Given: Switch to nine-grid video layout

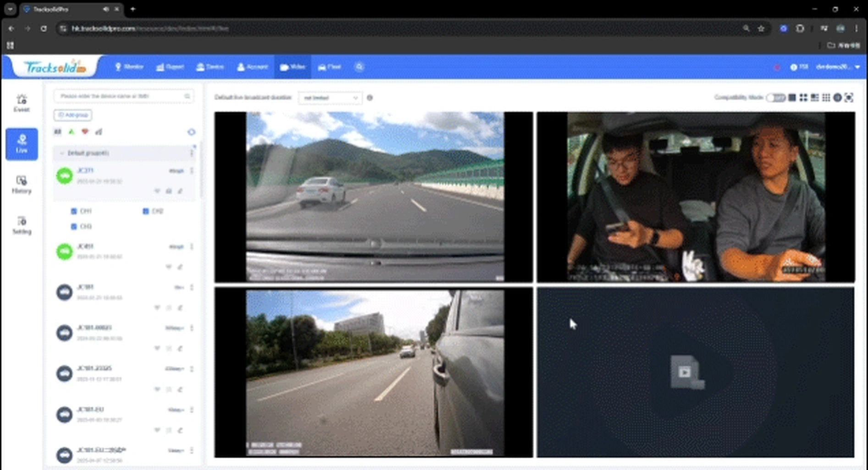Looking at the screenshot, I should [x=826, y=97].
